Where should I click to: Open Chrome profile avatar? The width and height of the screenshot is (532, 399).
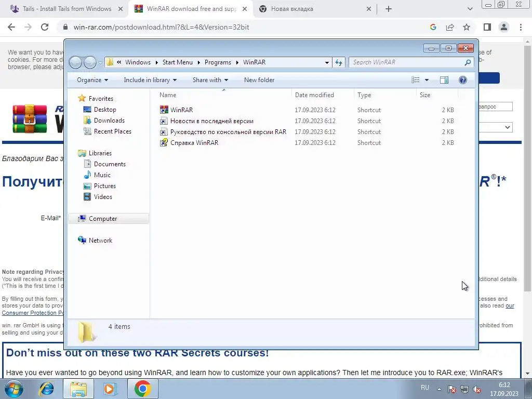504,27
